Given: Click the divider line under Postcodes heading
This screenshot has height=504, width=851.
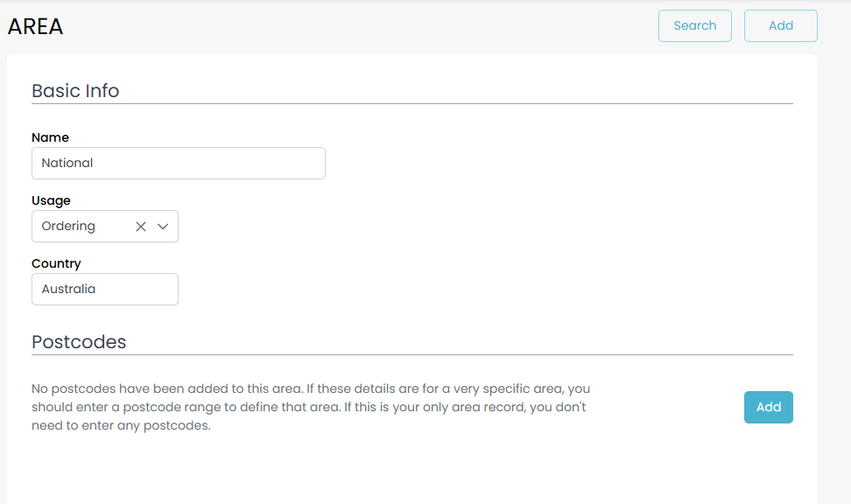Looking at the screenshot, I should coord(411,355).
